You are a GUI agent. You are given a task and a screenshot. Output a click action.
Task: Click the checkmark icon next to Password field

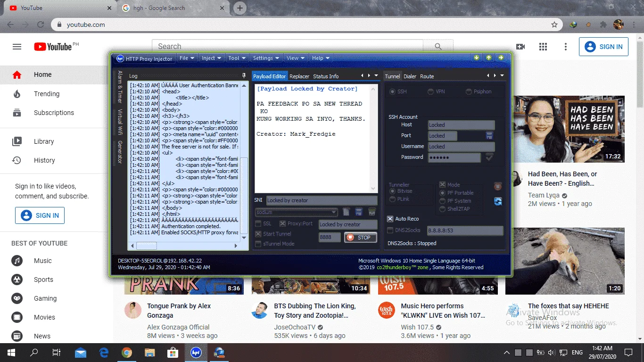[x=489, y=157]
